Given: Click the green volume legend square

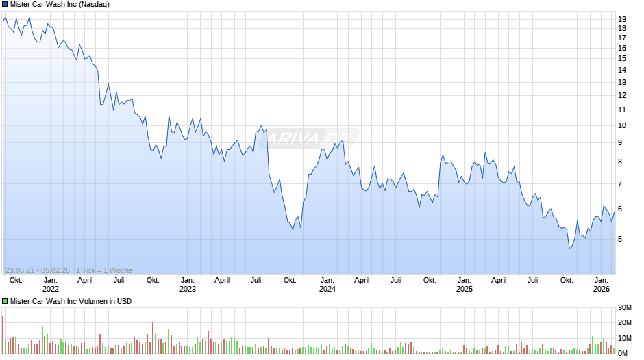Looking at the screenshot, I should tap(5, 301).
